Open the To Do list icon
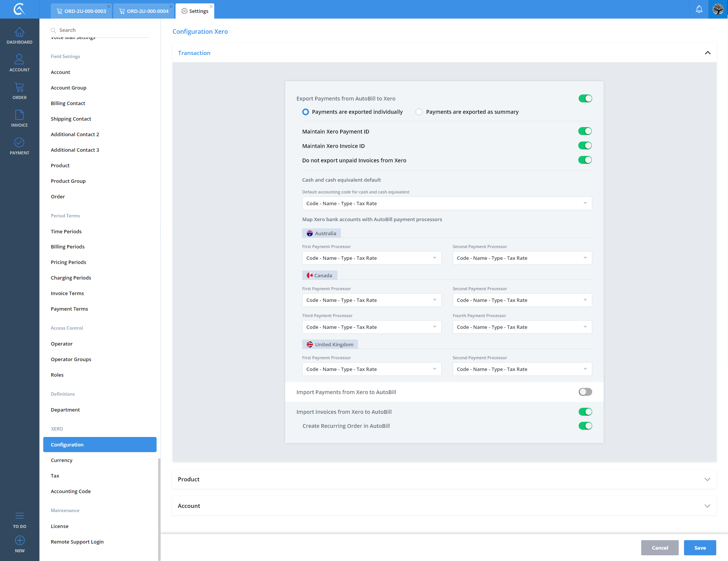The width and height of the screenshot is (728, 561). 19,516
